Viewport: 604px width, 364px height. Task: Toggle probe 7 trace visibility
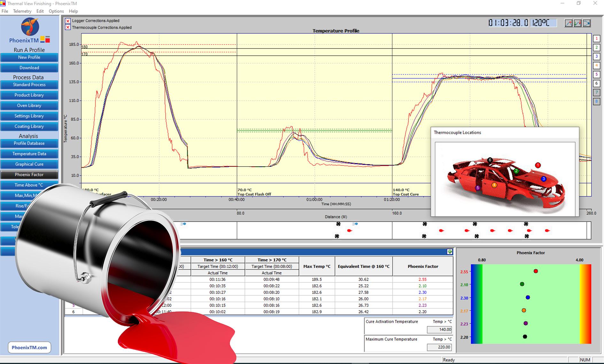pos(596,93)
